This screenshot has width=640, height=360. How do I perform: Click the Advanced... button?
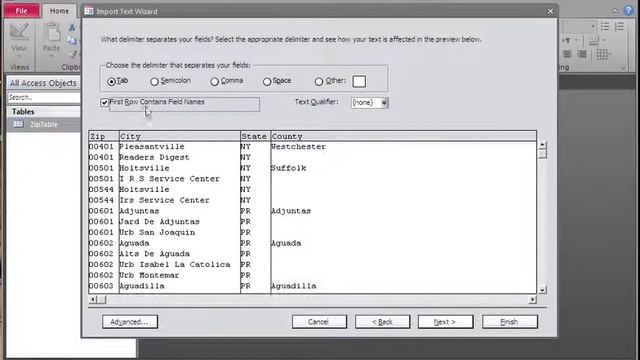(x=130, y=322)
